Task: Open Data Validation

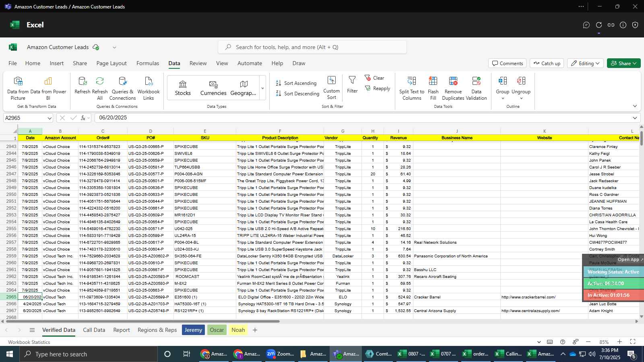Action: pyautogui.click(x=477, y=88)
